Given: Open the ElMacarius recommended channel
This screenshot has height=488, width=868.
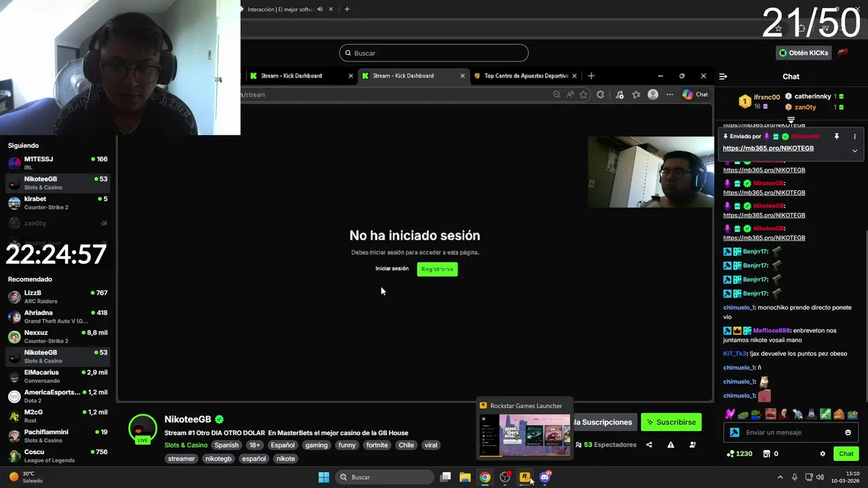Looking at the screenshot, I should point(58,376).
